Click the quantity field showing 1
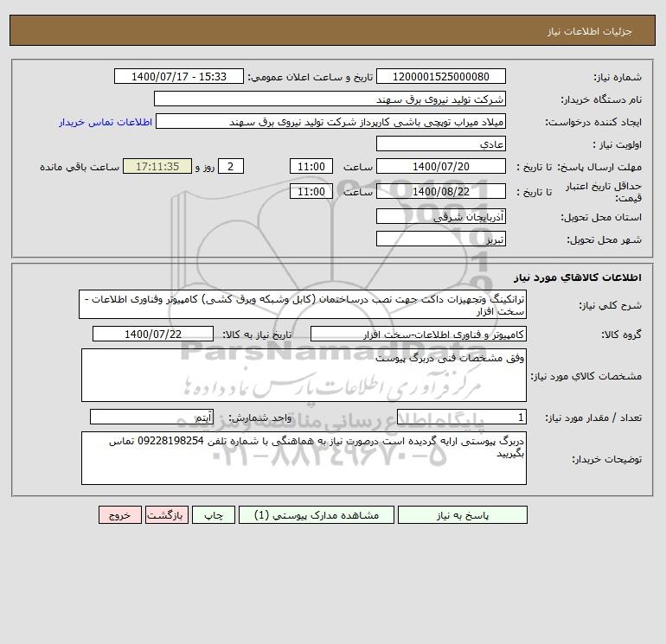This screenshot has height=644, width=666. 462,418
